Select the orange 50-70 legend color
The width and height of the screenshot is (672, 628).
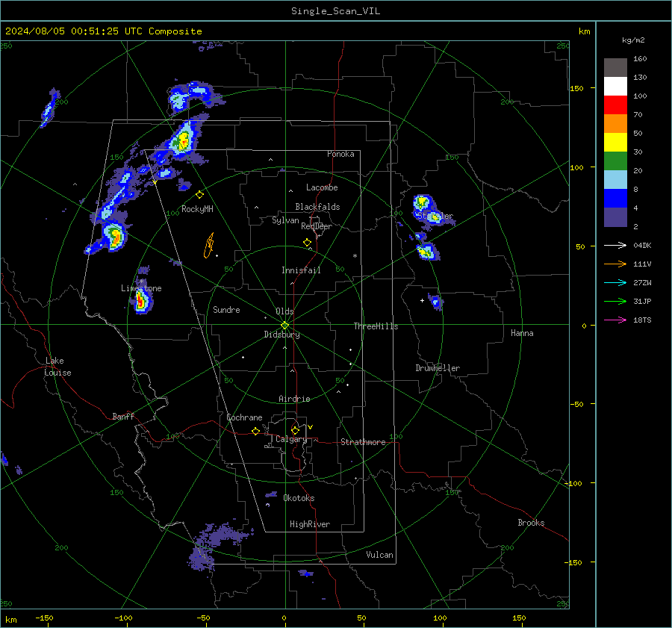pos(615,123)
